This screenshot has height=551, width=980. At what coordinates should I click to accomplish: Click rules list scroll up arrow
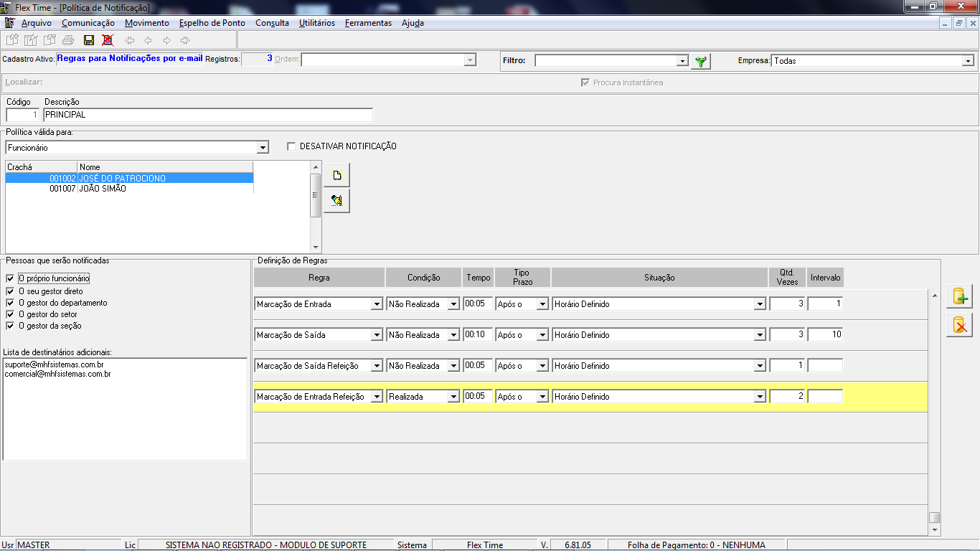point(934,295)
